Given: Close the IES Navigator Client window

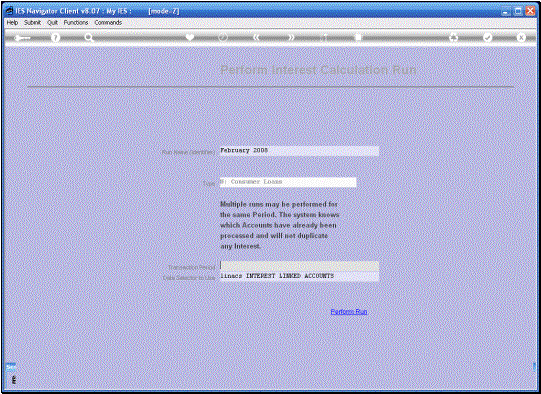Looking at the screenshot, I should (x=530, y=11).
